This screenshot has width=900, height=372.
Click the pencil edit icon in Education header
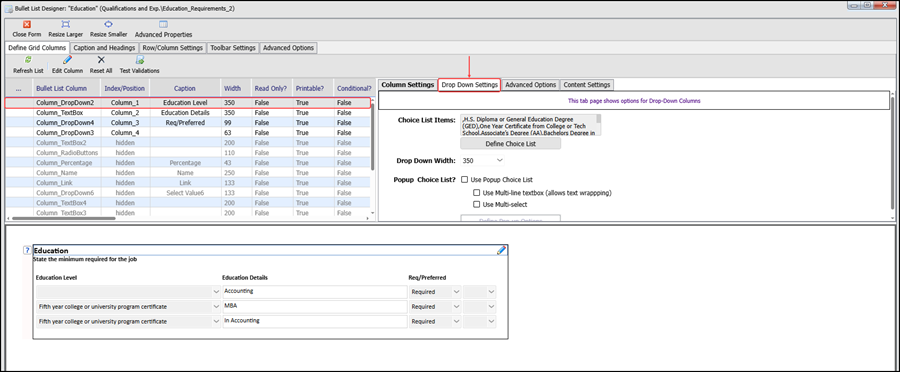click(x=501, y=250)
